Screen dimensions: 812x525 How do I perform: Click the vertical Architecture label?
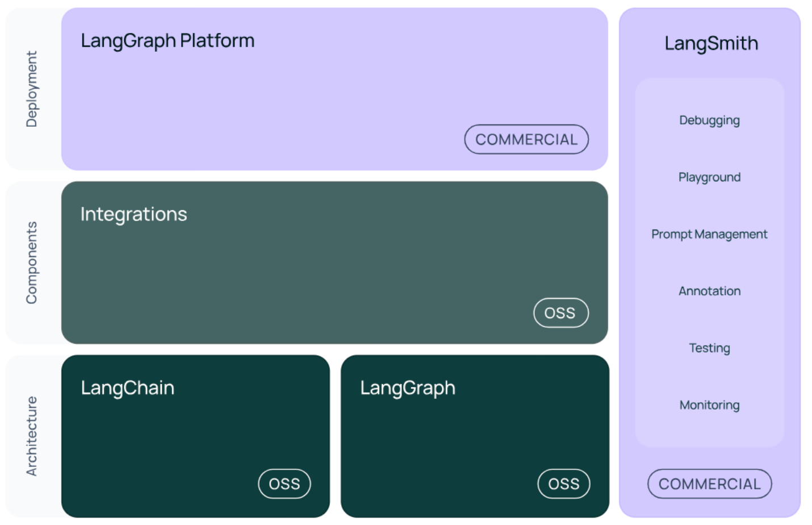tap(32, 436)
